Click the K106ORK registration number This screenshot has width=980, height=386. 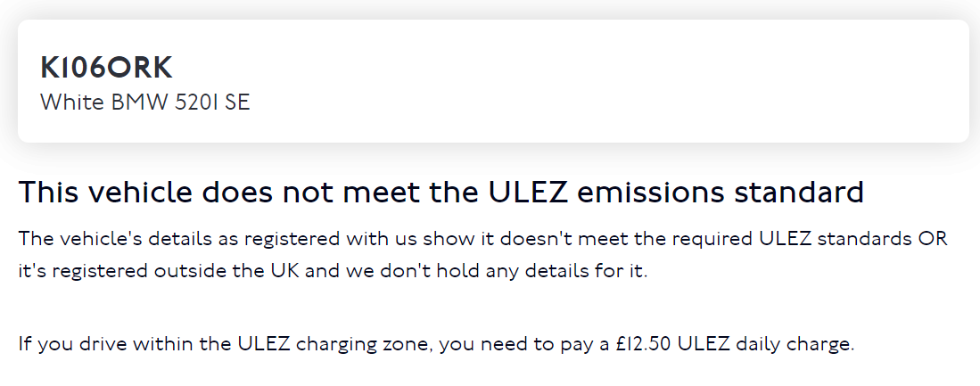(106, 68)
